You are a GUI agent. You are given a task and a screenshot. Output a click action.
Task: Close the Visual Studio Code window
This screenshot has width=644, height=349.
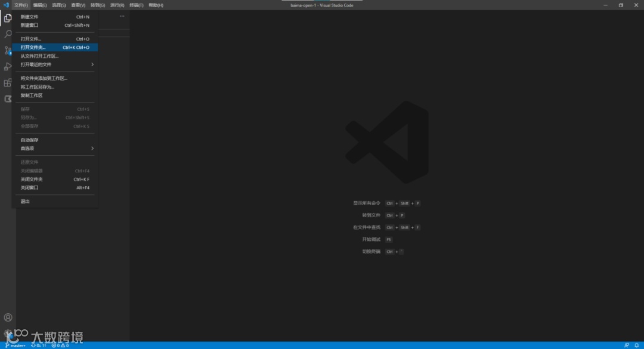tap(636, 5)
